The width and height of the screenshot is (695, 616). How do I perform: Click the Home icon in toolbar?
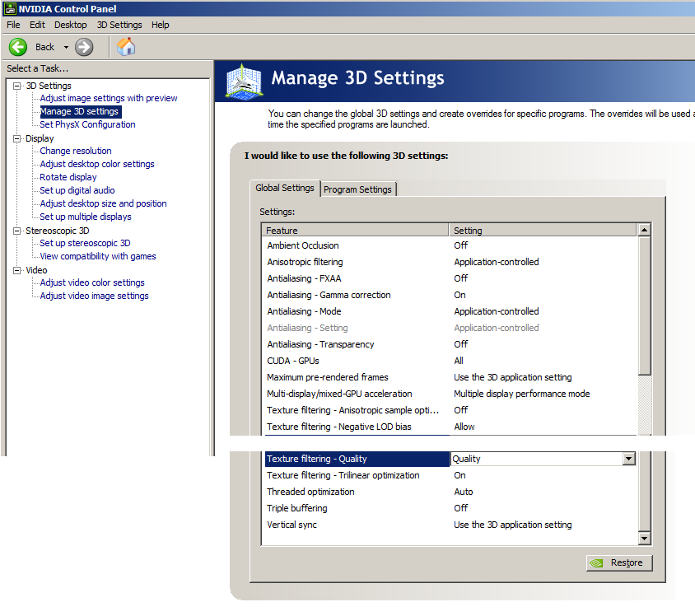pos(126,47)
